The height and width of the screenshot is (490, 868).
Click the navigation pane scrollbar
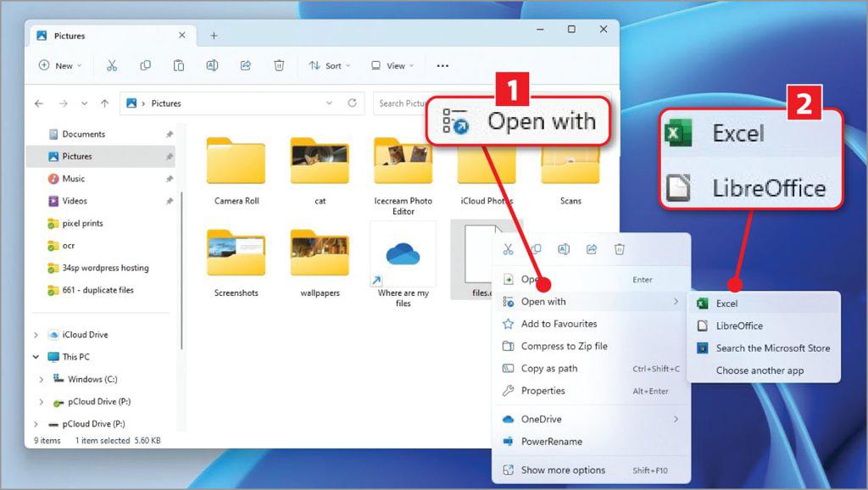pos(181,271)
